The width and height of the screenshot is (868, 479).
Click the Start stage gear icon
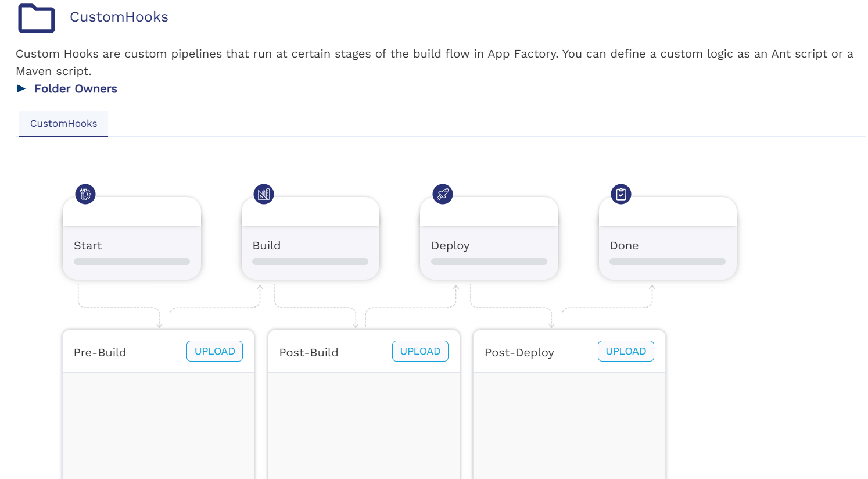[x=85, y=194]
